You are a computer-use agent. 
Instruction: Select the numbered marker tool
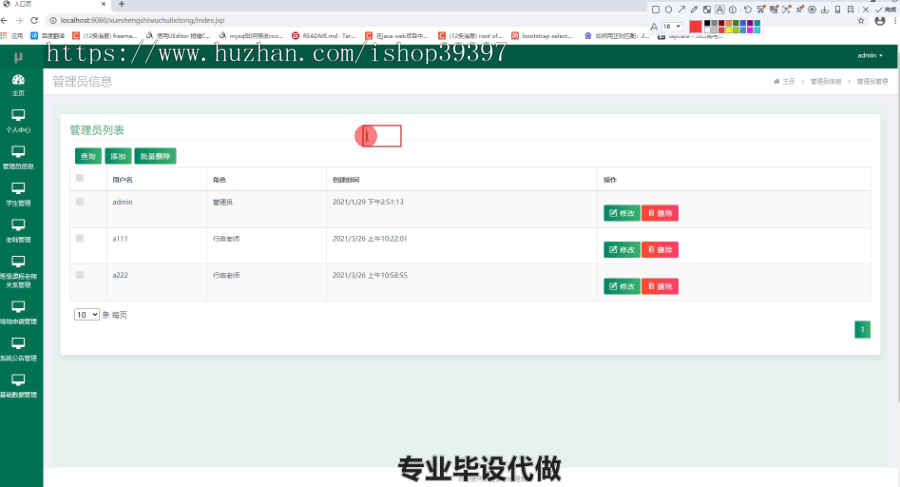point(732,10)
